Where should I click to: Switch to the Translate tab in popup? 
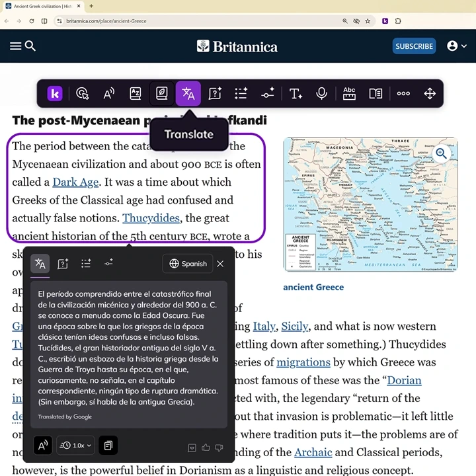click(x=40, y=264)
